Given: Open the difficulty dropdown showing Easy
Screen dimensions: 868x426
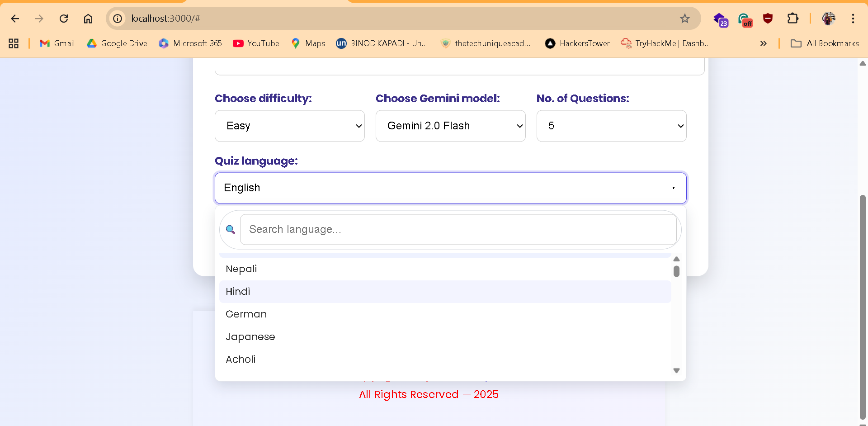Looking at the screenshot, I should tap(289, 126).
